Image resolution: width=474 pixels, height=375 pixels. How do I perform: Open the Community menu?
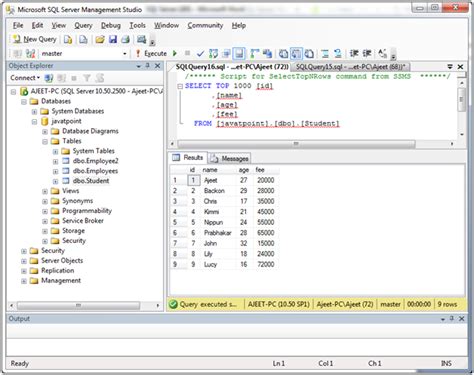click(x=205, y=25)
